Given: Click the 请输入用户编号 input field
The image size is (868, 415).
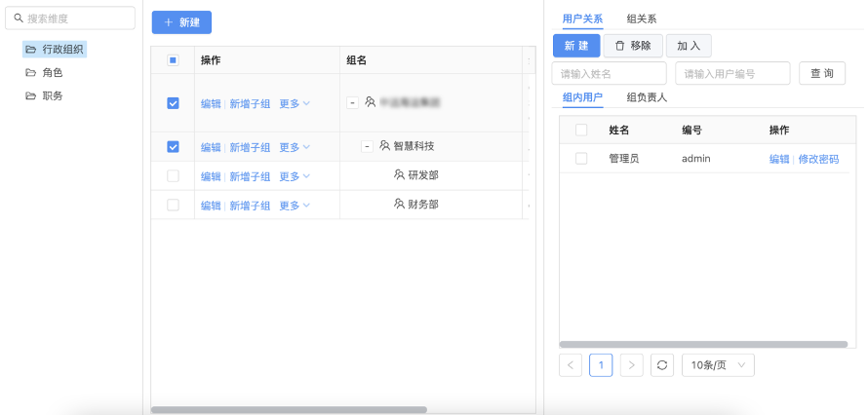Looking at the screenshot, I should (732, 73).
